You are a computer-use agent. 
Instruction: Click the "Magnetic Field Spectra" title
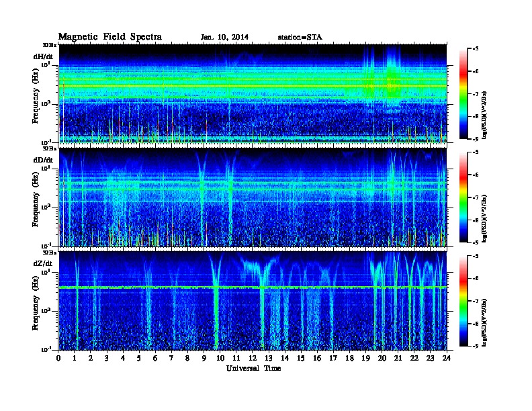[110, 37]
